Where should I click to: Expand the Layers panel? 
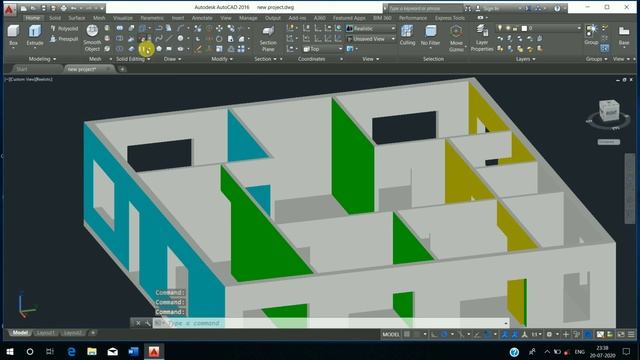point(525,59)
